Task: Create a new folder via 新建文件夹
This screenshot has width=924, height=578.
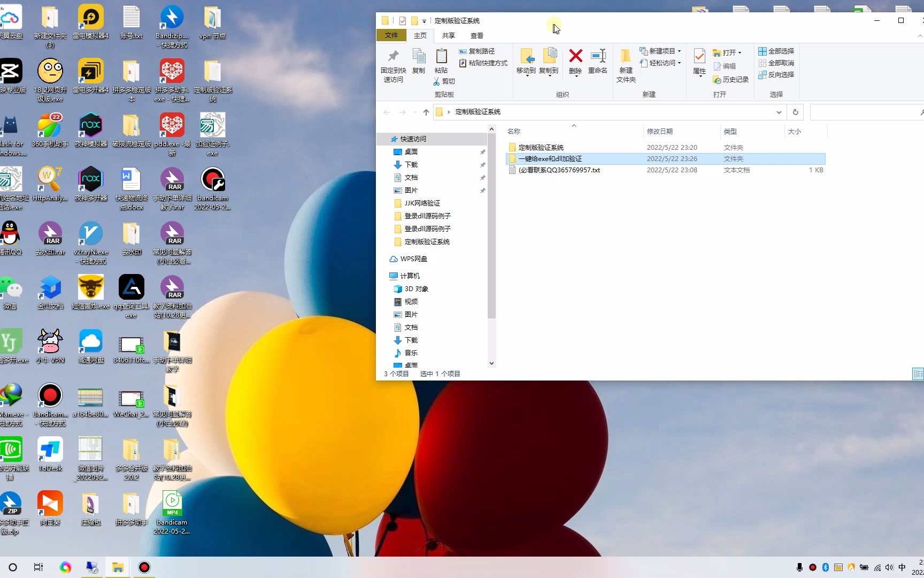Action: (626, 65)
